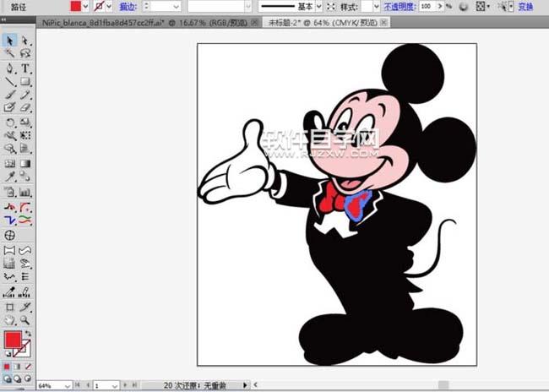Image resolution: width=549 pixels, height=392 pixels.
Task: Set paint mode to solid Color
Action: [7, 367]
